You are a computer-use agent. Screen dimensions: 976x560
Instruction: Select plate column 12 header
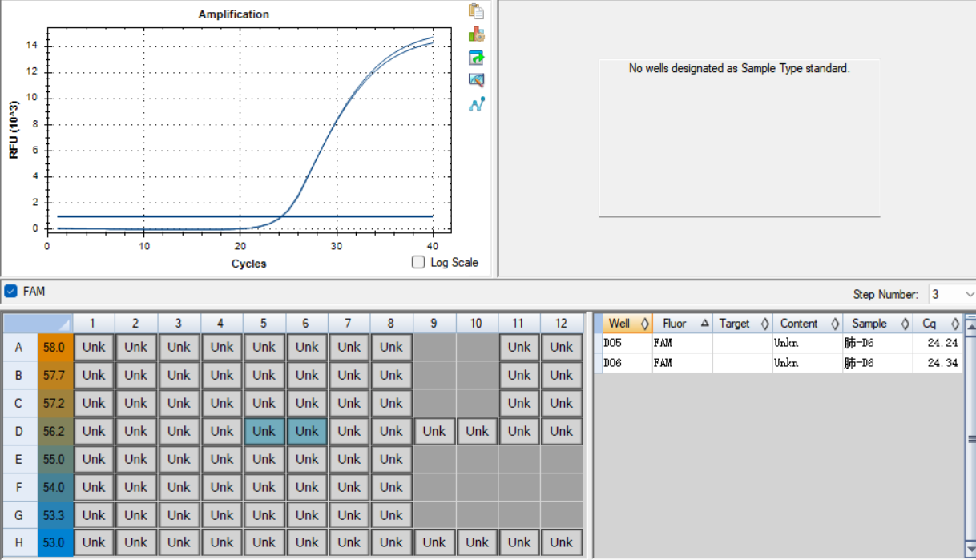click(x=562, y=324)
